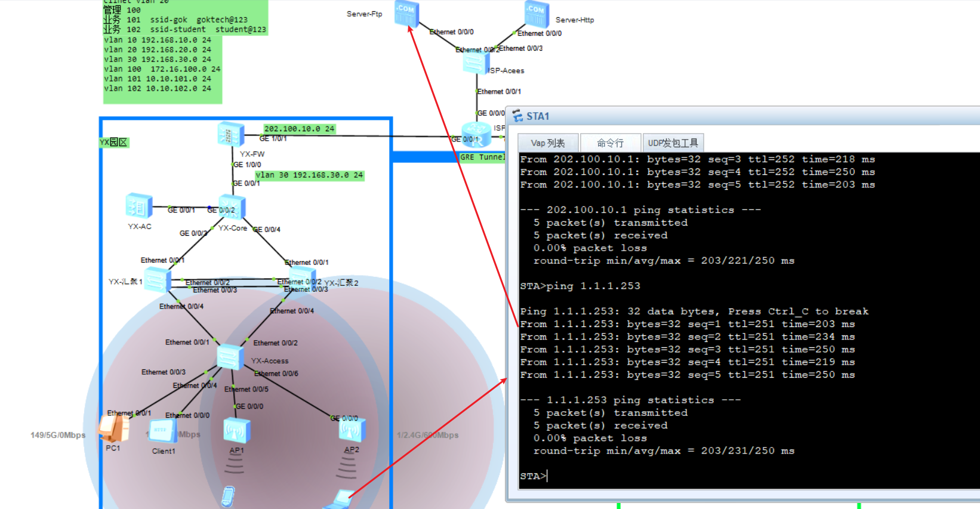This screenshot has width=980, height=509.
Task: Select the YX园区 area label
Action: tap(113, 143)
